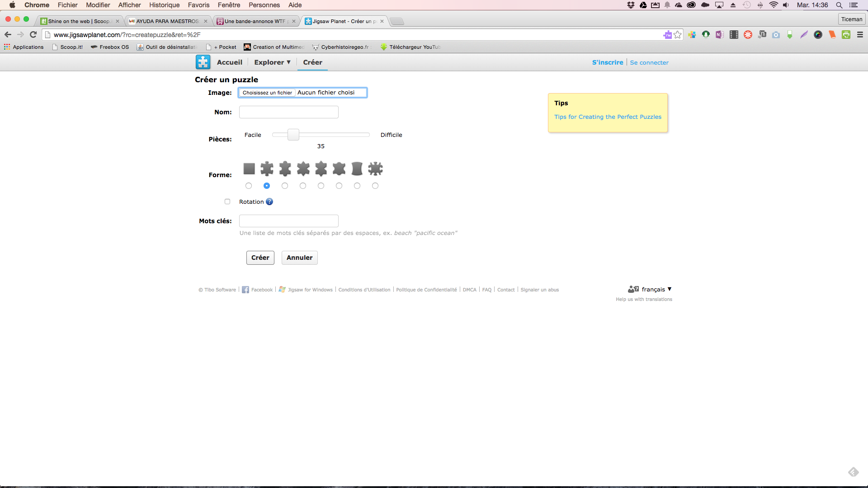The image size is (868, 488).
Task: Click the Accueil navigation tab
Action: click(230, 62)
